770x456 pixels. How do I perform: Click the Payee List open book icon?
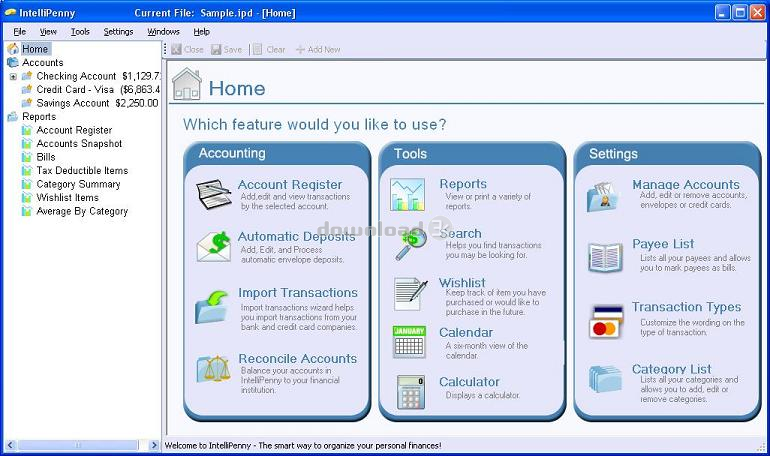click(x=605, y=257)
